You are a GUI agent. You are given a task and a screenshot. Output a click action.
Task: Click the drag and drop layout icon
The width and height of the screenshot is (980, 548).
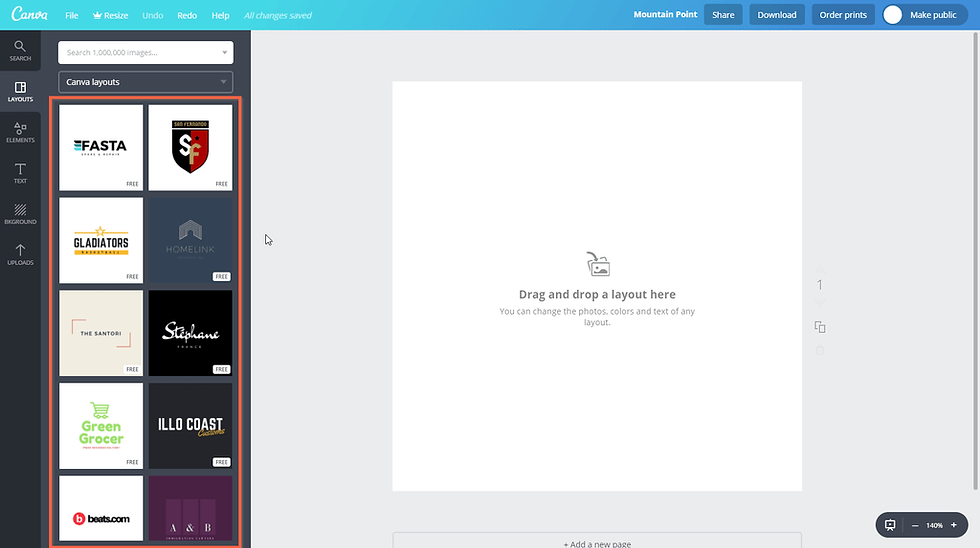[598, 264]
